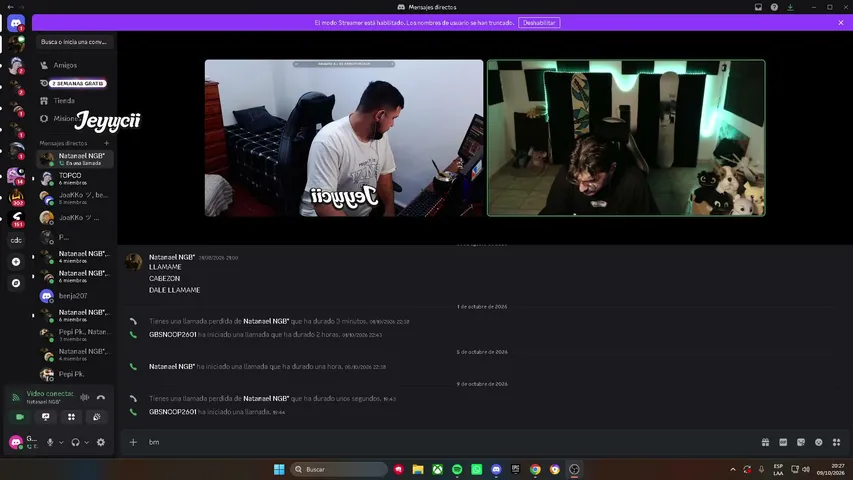Click Deshabilitar streamer mode button
853x480 pixels.
pyautogui.click(x=539, y=23)
